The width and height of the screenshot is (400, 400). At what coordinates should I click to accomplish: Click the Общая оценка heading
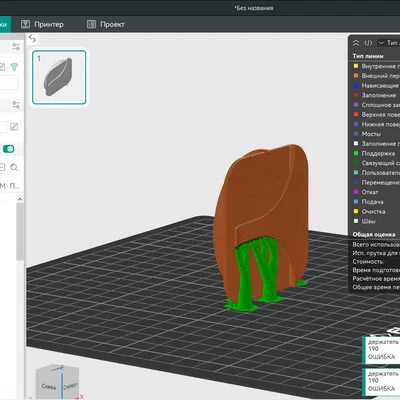[x=374, y=234]
